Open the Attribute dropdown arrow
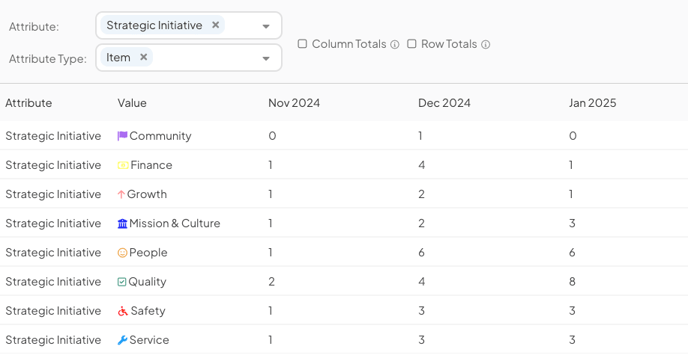The height and width of the screenshot is (364, 688). pyautogui.click(x=266, y=26)
